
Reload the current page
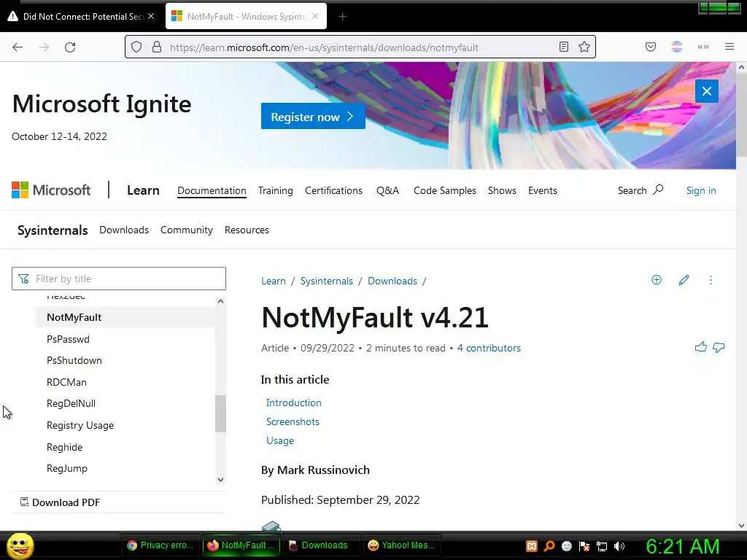[70, 47]
